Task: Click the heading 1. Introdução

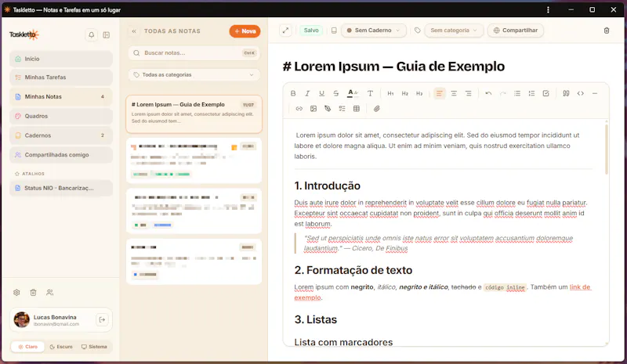Action: click(x=327, y=186)
